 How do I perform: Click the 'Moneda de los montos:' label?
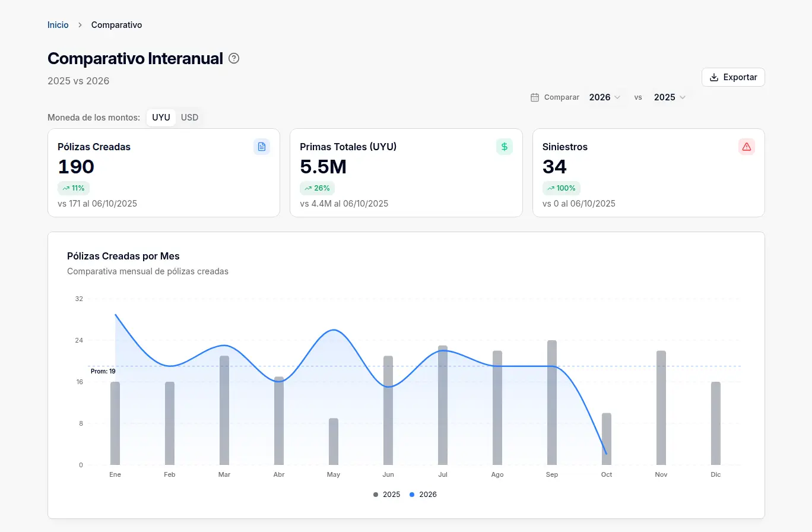tap(94, 118)
